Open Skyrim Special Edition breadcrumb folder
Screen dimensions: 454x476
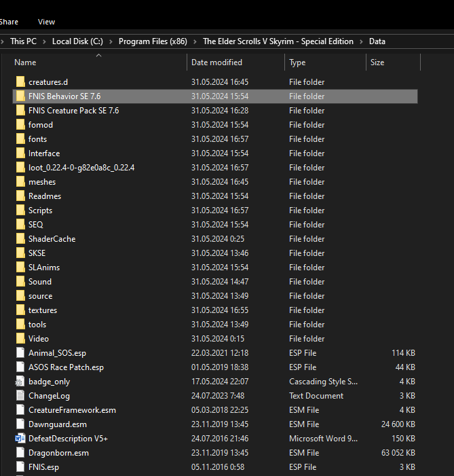(x=278, y=41)
